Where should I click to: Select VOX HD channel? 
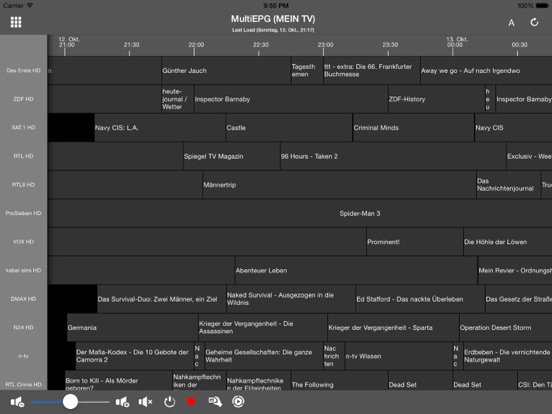[24, 242]
